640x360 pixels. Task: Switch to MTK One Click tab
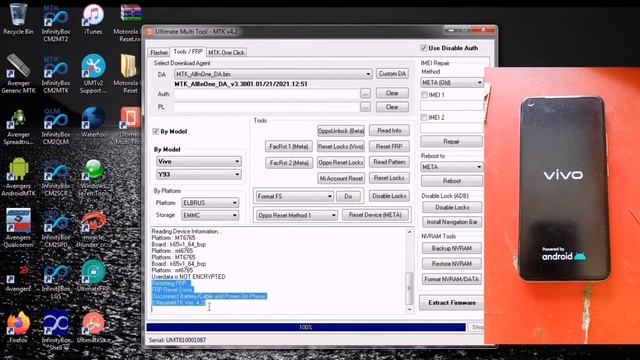[226, 52]
